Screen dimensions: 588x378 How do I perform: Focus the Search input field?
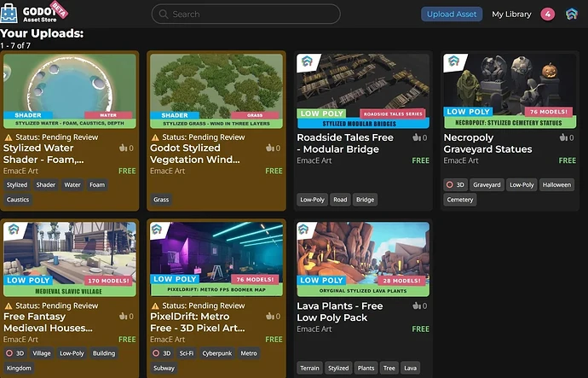(246, 15)
